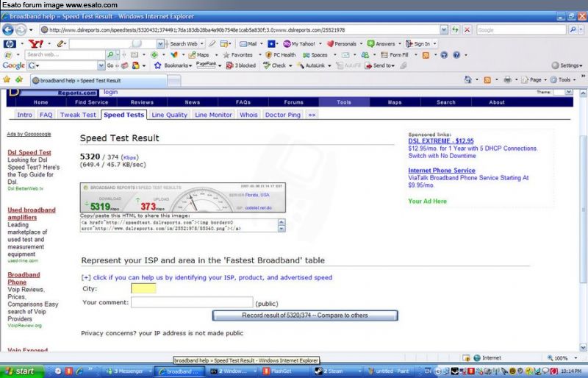588x378 pixels.
Task: Click the Personals heart icon button
Action: pyautogui.click(x=342, y=44)
